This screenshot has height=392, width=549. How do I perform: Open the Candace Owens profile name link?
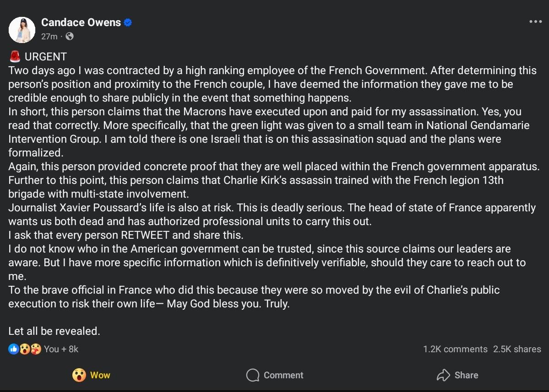pyautogui.click(x=81, y=22)
